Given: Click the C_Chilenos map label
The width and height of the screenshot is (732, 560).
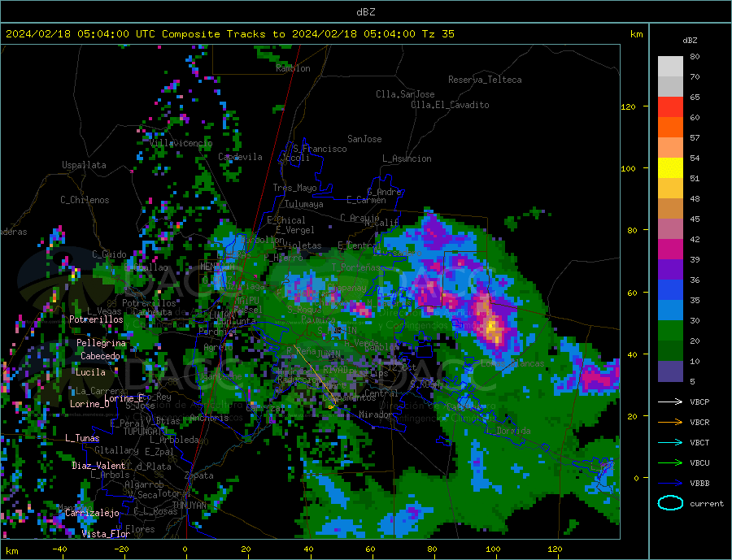Looking at the screenshot, I should coord(85,200).
